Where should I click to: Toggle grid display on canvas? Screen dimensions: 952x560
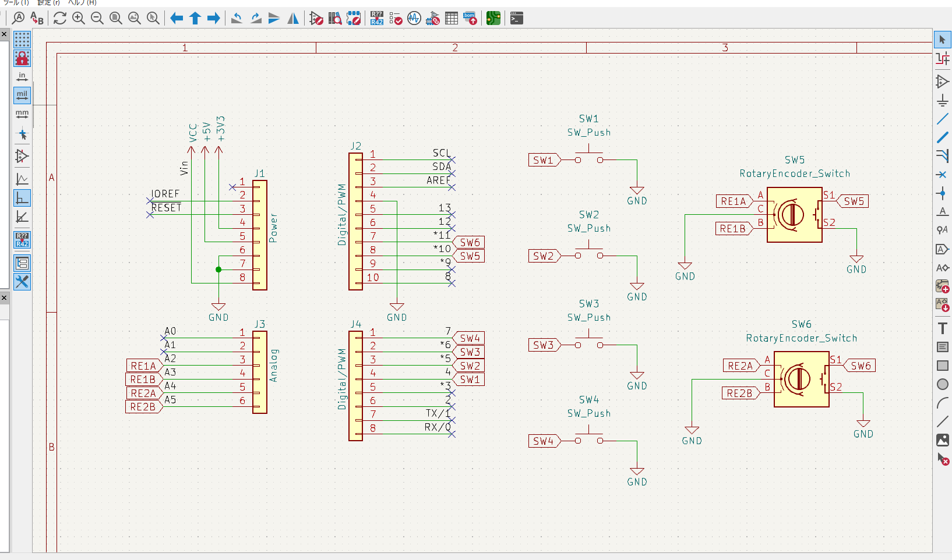[x=22, y=40]
